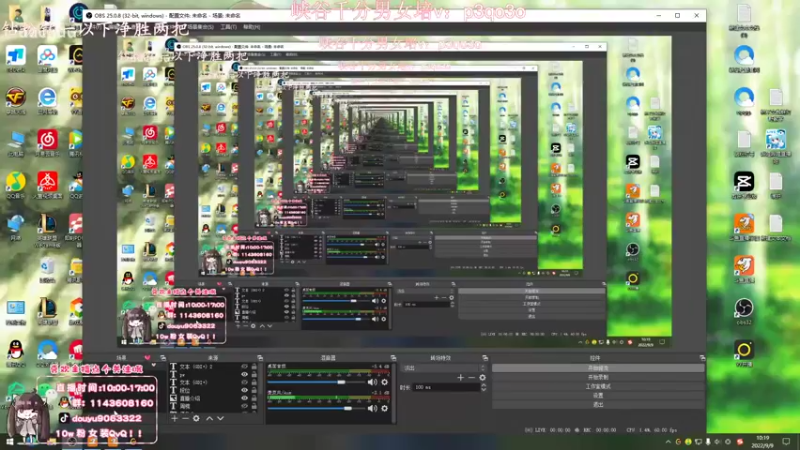800x450 pixels.
Task: Open the notification center icon
Action: [786, 442]
